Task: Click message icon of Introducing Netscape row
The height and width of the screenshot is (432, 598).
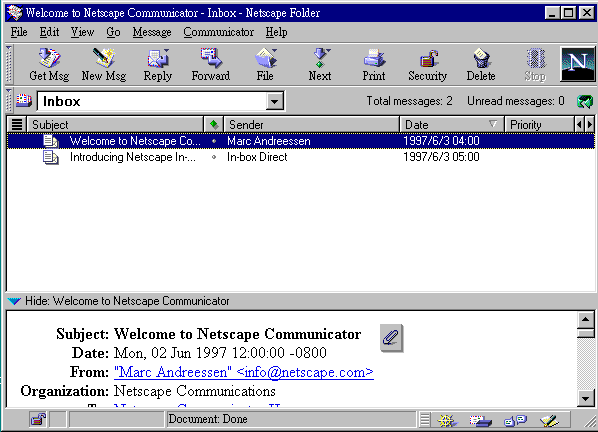Action: coord(50,157)
